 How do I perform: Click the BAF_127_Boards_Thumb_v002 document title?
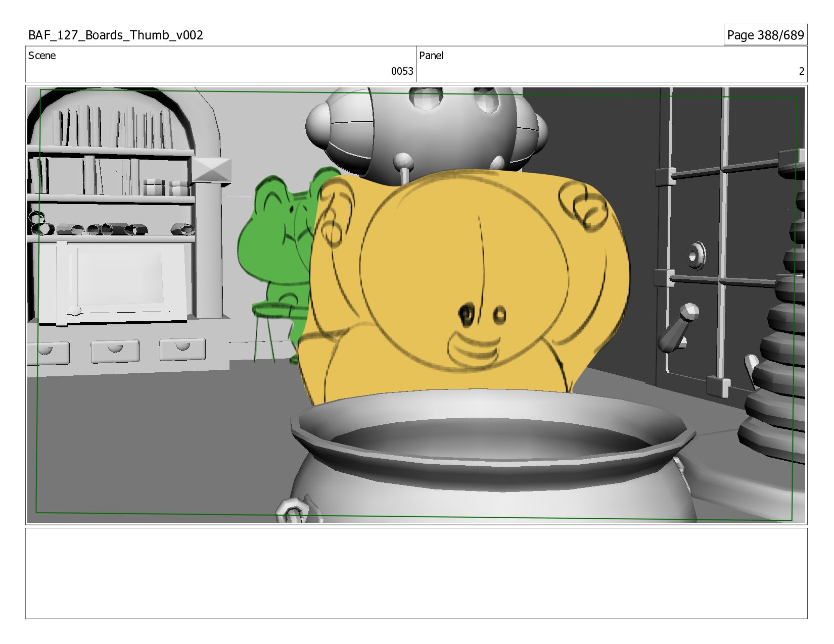tap(116, 35)
